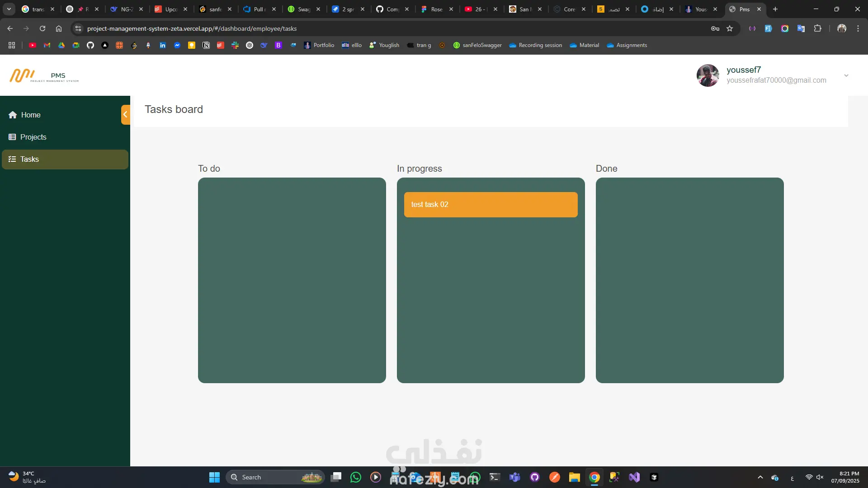Open the LinkedIn bookmark icon
This screenshot has height=488, width=868.
tap(163, 45)
